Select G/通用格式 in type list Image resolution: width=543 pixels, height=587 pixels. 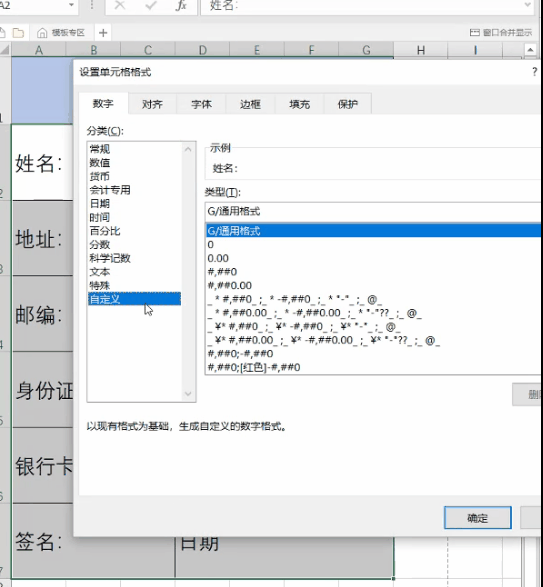(x=373, y=231)
